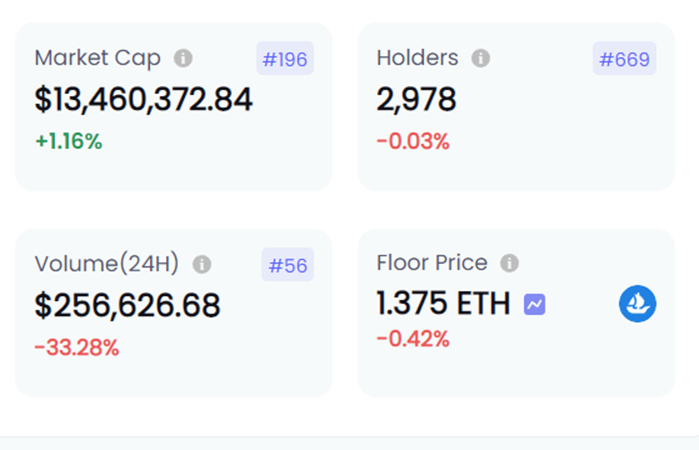The image size is (699, 450).
Task: Click the -0.03% holders change
Action: point(413,141)
